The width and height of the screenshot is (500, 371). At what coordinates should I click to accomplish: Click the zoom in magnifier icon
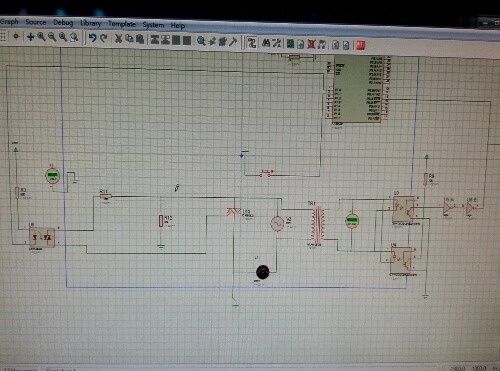pos(41,37)
